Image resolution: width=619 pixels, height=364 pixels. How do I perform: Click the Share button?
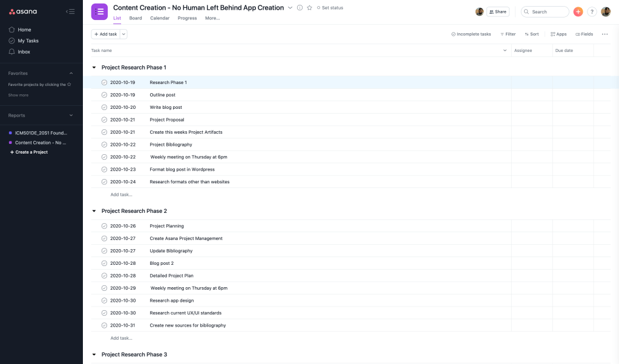tap(497, 11)
